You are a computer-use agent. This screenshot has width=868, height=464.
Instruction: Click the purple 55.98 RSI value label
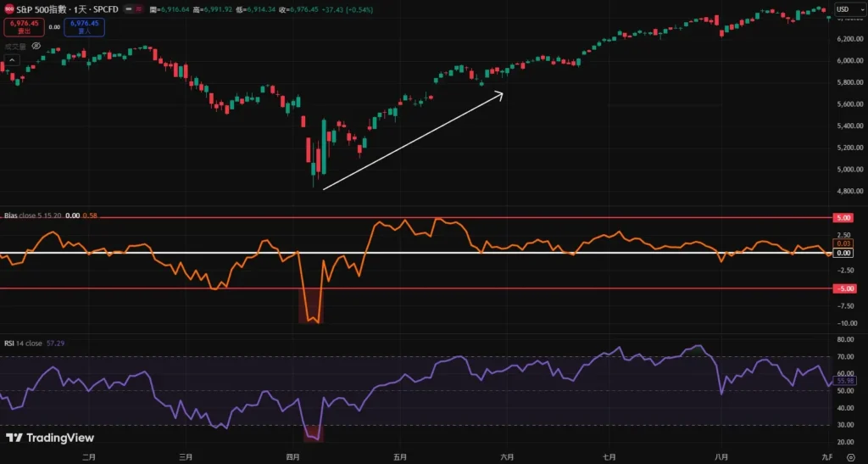tap(844, 380)
